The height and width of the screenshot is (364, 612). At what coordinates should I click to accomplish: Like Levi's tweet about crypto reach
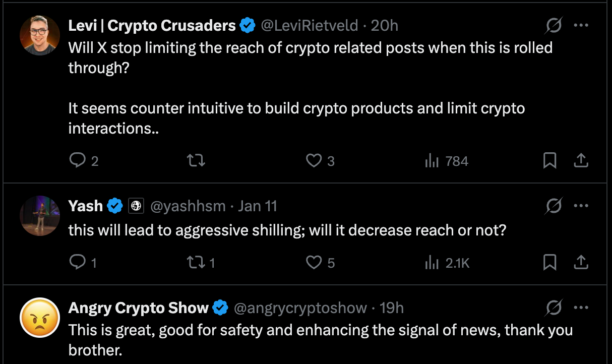[314, 160]
